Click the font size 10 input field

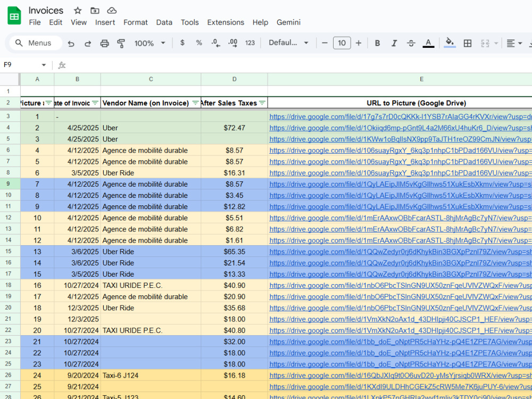point(342,43)
